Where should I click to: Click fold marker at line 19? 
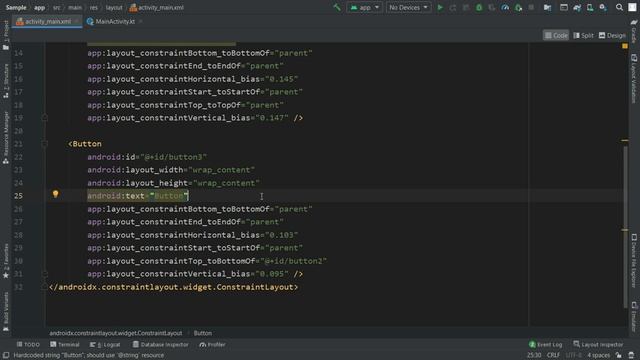point(45,118)
